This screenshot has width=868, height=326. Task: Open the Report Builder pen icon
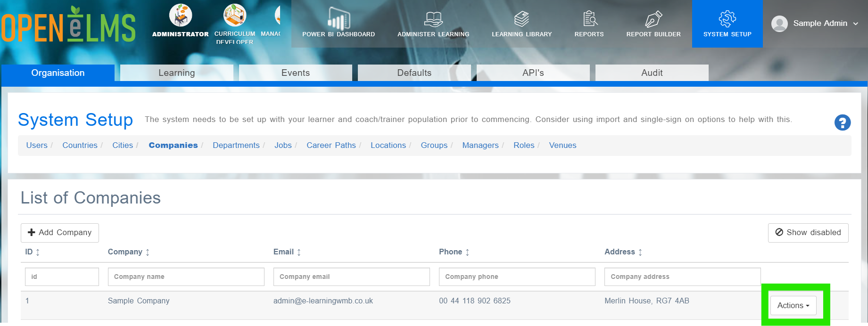coord(653,19)
